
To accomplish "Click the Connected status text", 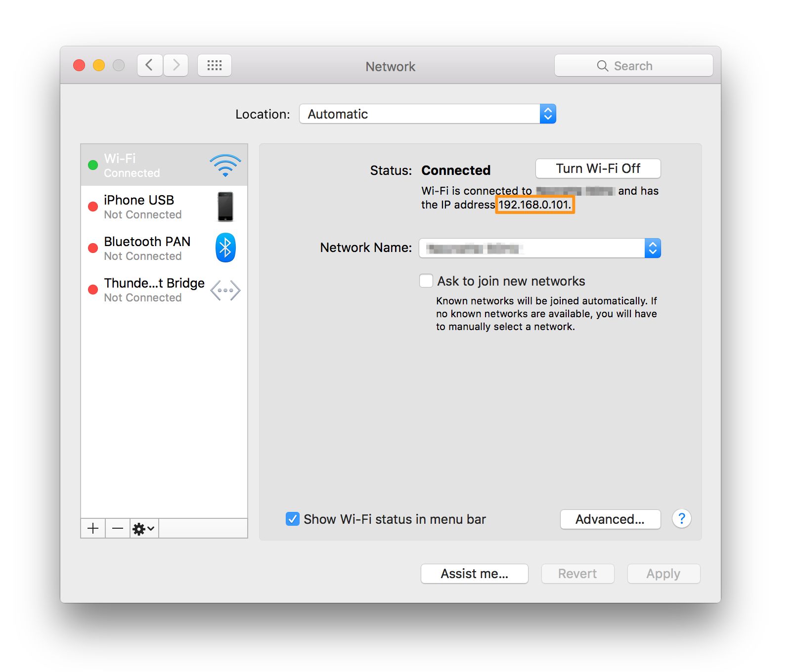I will coord(456,170).
